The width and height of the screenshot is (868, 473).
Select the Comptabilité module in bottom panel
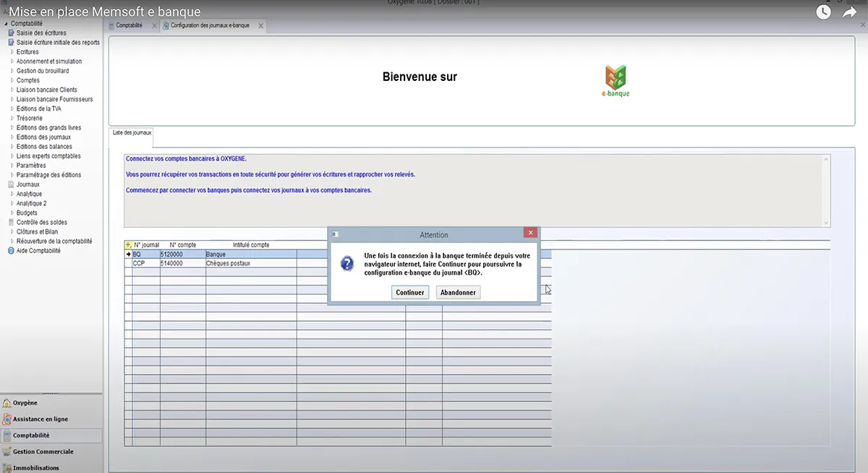(51, 435)
